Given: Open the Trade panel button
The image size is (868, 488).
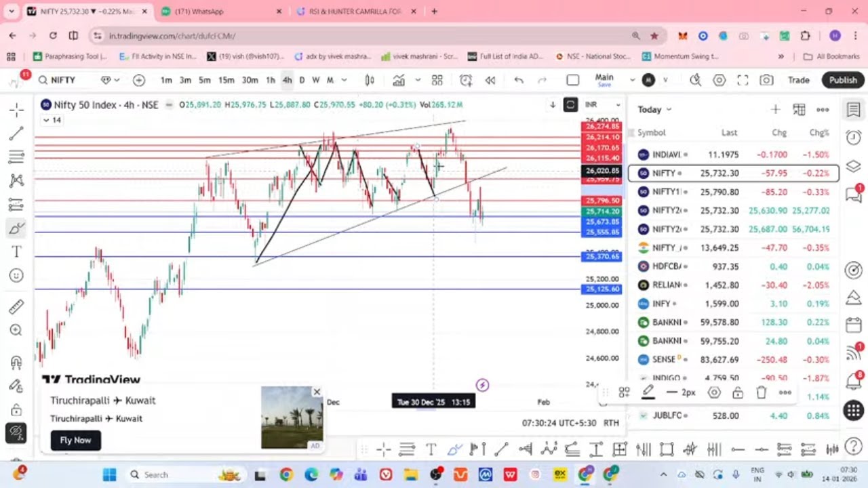Looking at the screenshot, I should tap(798, 80).
